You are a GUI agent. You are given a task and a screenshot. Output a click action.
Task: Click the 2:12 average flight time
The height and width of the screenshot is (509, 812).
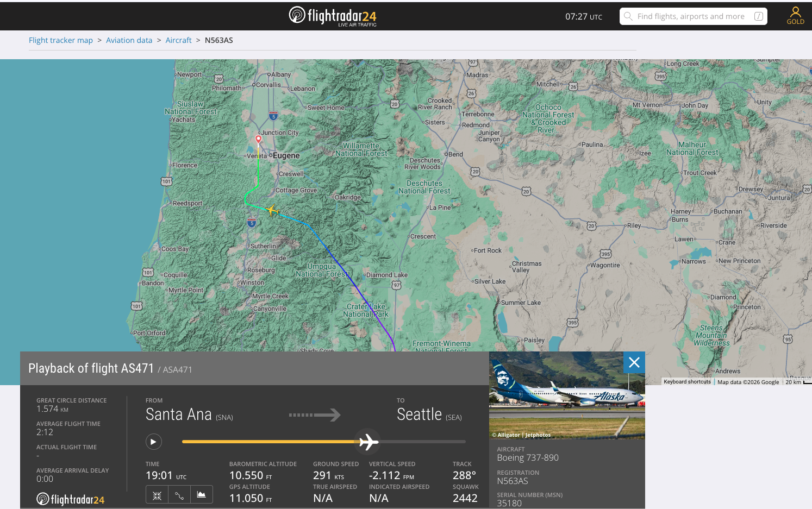coord(45,432)
